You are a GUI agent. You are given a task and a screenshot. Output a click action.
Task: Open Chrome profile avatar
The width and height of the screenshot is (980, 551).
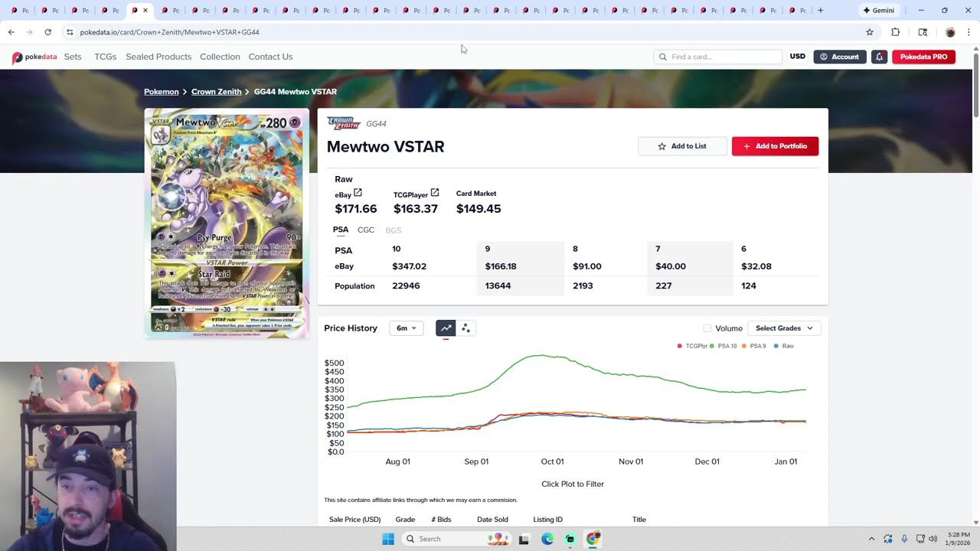[x=950, y=32]
